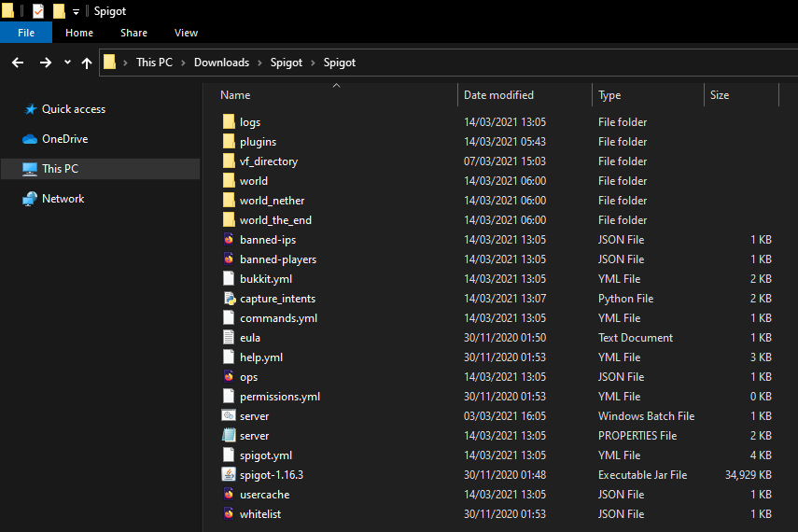Switch to the View ribbon tab
Screen dimensions: 798x532
(x=187, y=33)
